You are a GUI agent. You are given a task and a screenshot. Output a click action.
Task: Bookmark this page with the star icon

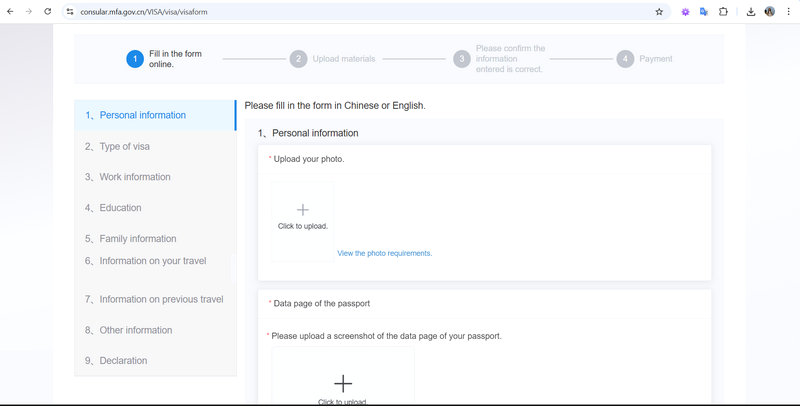[x=659, y=11]
